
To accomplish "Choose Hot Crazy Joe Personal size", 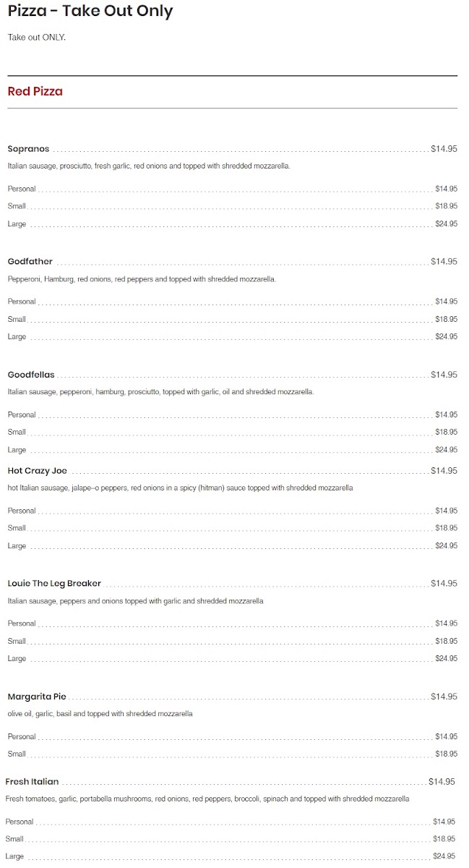I will click(x=232, y=511).
